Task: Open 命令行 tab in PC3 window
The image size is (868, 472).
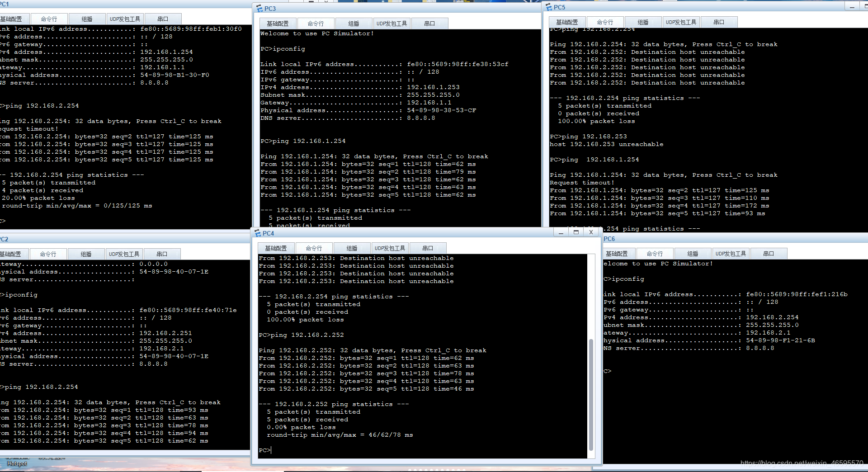Action: point(316,24)
